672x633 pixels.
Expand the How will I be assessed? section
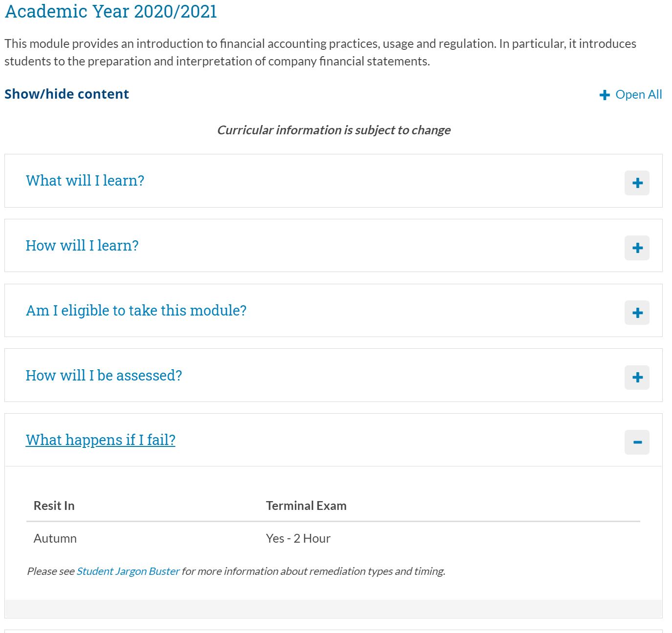[x=104, y=376]
